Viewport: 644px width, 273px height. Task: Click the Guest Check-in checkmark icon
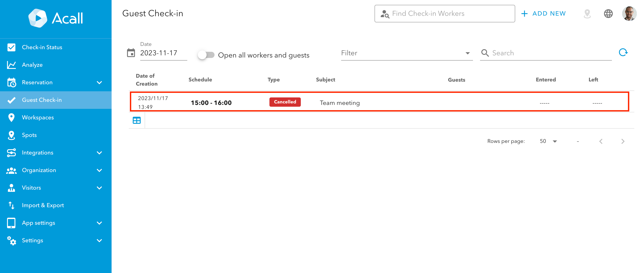(x=11, y=100)
